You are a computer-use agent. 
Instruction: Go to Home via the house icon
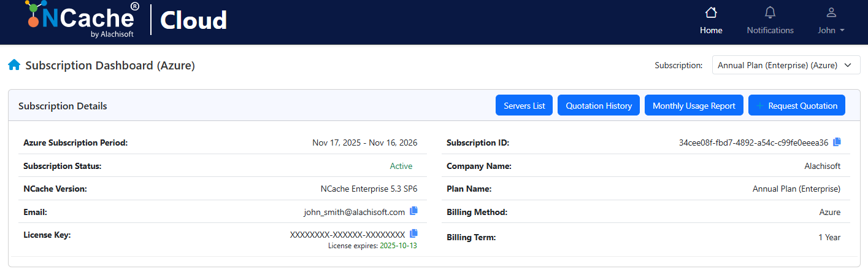tap(711, 13)
